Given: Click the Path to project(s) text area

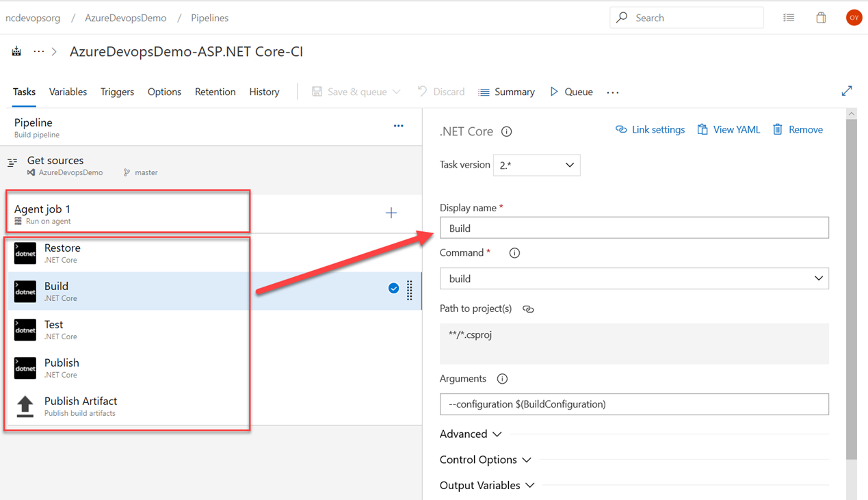Looking at the screenshot, I should tap(634, 343).
